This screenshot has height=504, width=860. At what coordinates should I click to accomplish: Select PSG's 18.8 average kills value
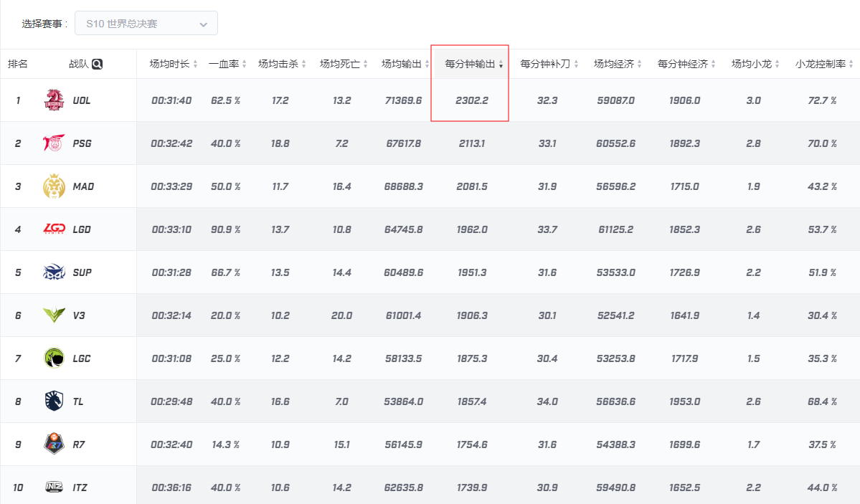pyautogui.click(x=280, y=143)
